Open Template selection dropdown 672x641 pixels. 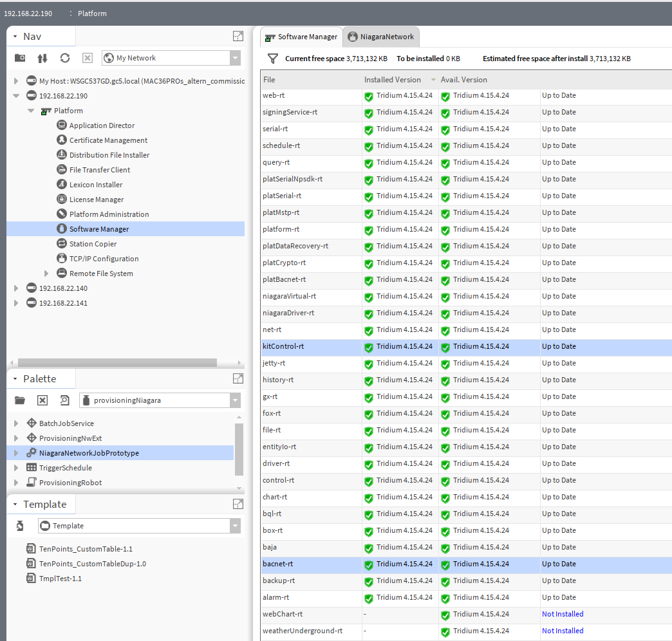point(236,526)
